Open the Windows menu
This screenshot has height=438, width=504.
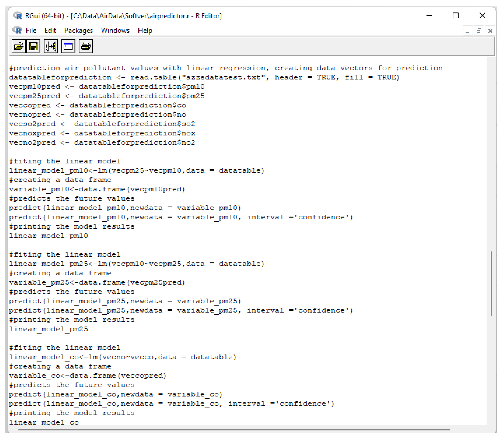tap(115, 30)
